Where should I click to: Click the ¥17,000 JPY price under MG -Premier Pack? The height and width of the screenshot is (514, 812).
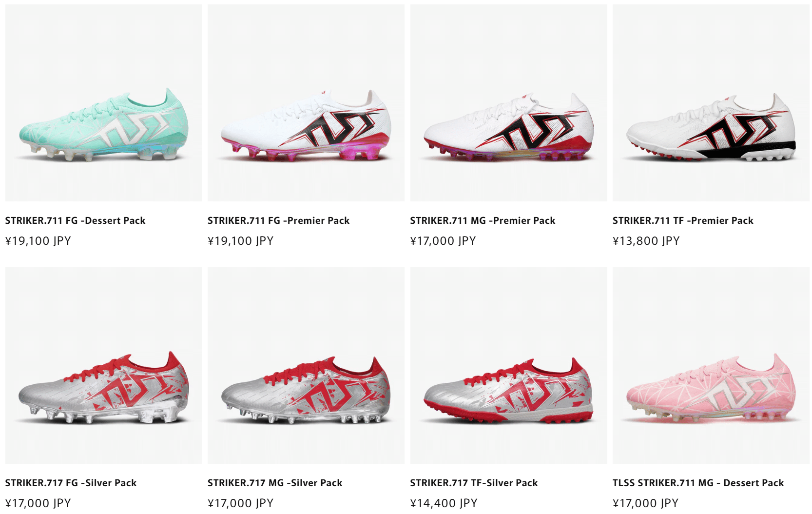tap(443, 241)
